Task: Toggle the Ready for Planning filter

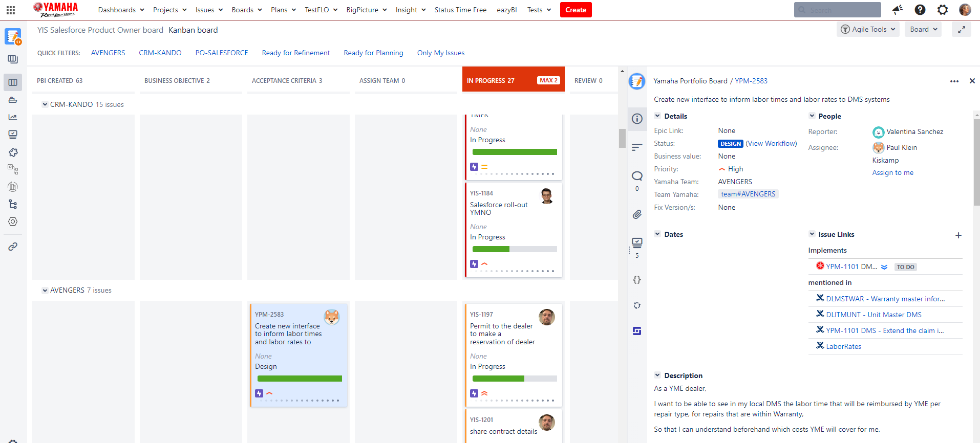Action: pyautogui.click(x=374, y=53)
